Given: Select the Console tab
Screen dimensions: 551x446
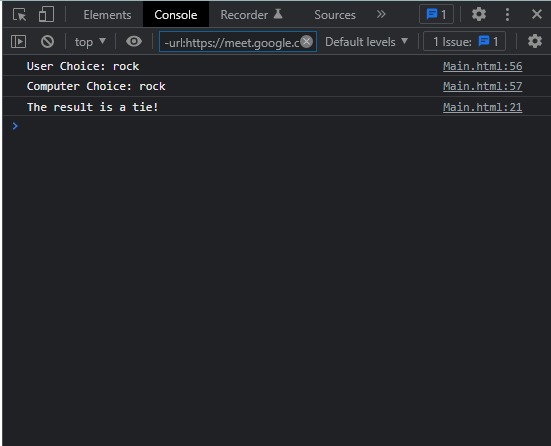Looking at the screenshot, I should [176, 15].
